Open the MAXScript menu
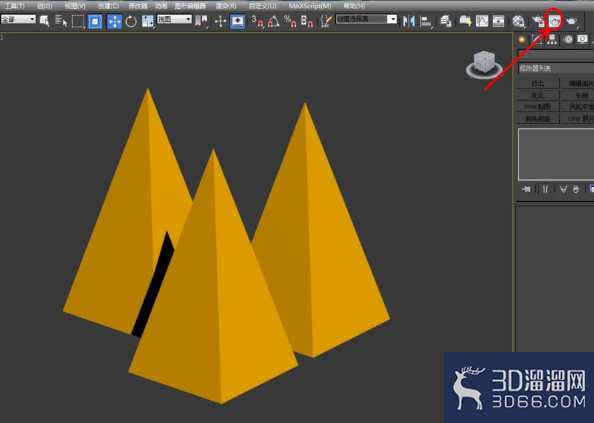This screenshot has height=423, width=594. (310, 6)
